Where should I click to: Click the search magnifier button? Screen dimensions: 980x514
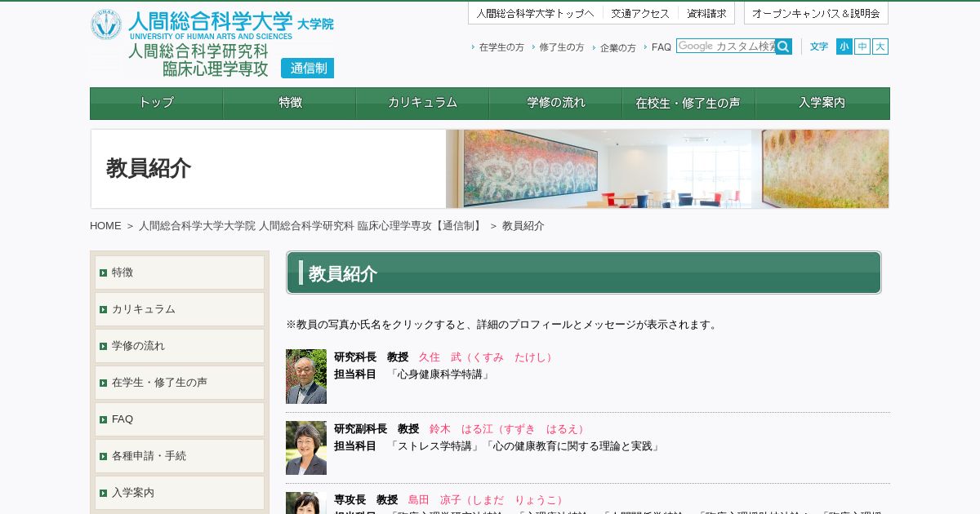(x=783, y=47)
